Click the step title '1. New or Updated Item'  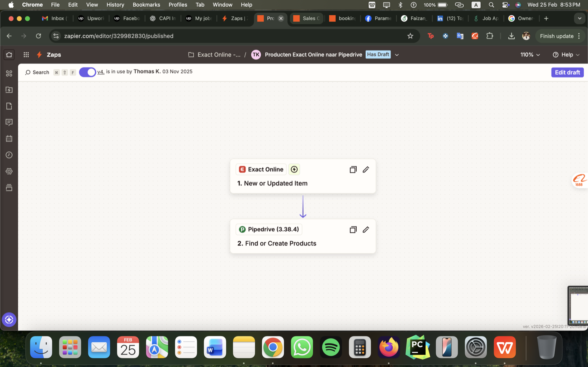[x=272, y=183]
